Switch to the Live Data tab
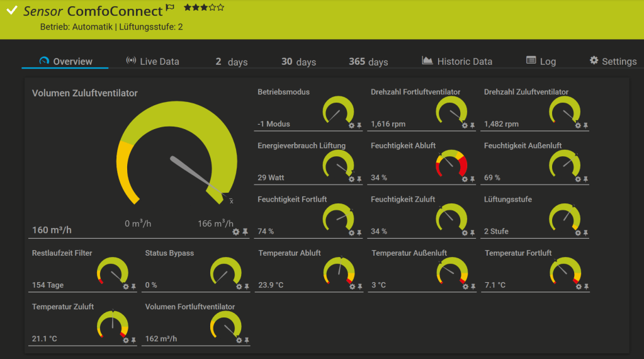 pos(153,61)
